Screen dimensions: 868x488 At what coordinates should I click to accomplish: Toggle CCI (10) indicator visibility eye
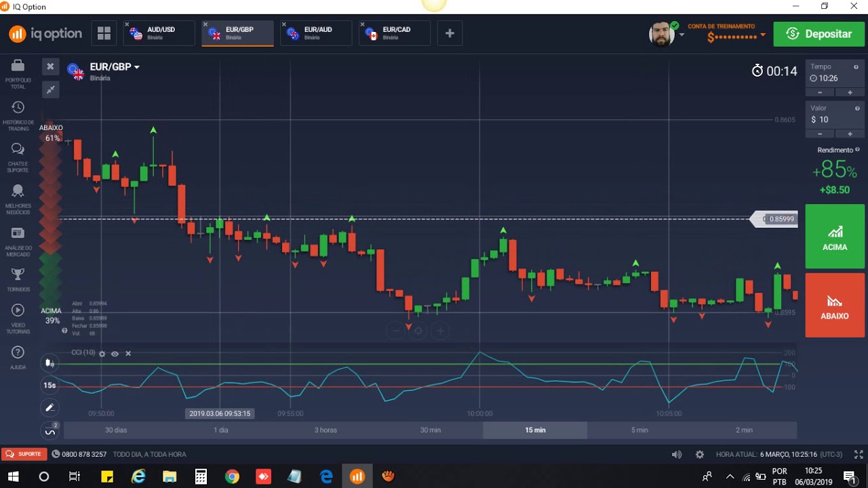click(115, 354)
